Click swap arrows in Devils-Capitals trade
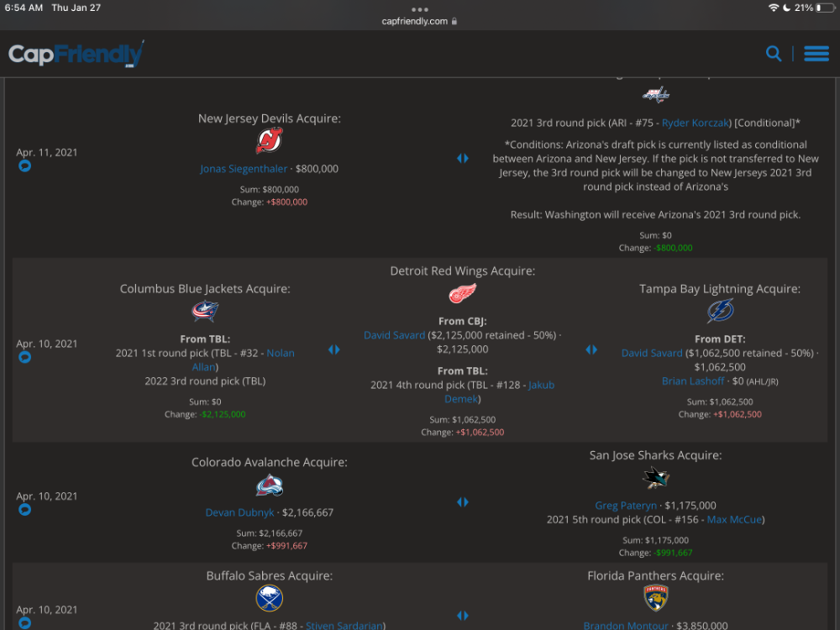This screenshot has width=840, height=630. click(462, 158)
